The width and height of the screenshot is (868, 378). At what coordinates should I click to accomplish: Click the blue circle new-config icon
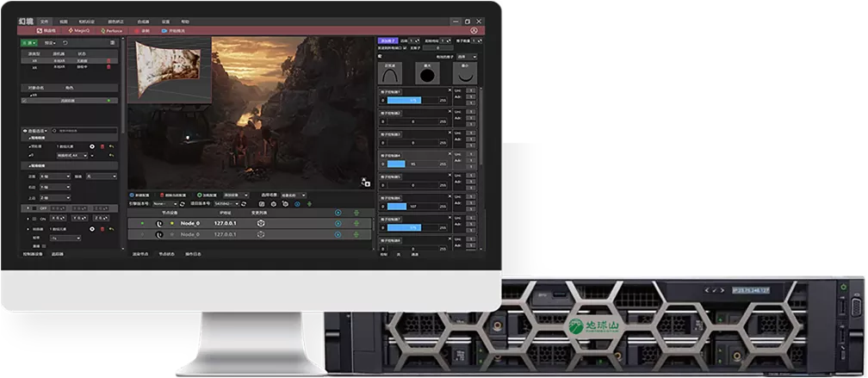pos(132,195)
